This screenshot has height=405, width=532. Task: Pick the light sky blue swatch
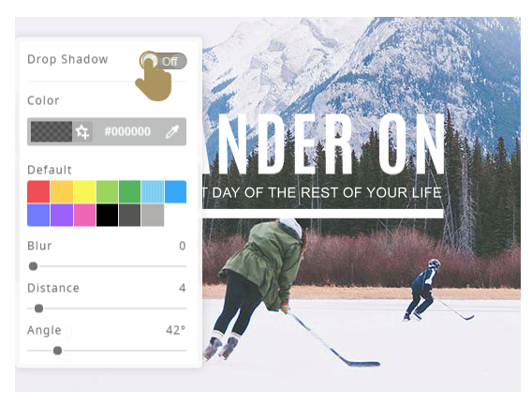pos(153,192)
